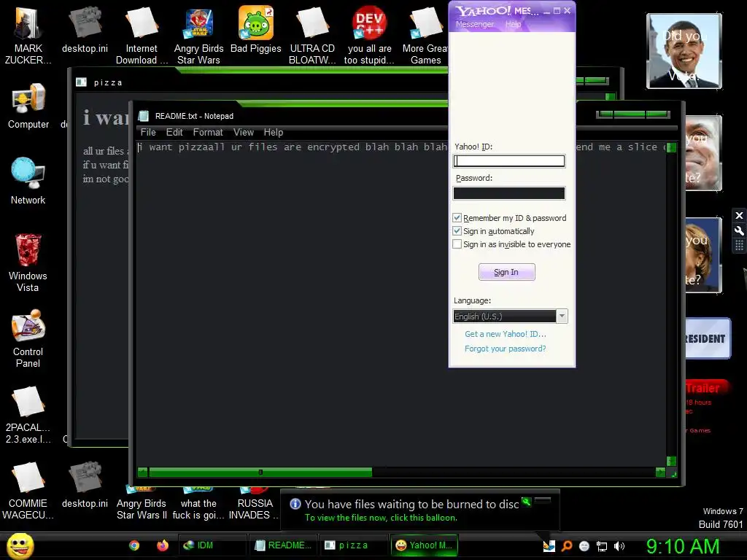Click the Password input field
The image size is (747, 560).
pyautogui.click(x=508, y=192)
